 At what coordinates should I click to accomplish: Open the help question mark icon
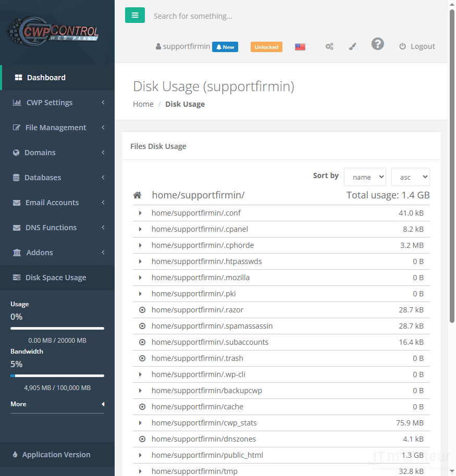pyautogui.click(x=378, y=44)
